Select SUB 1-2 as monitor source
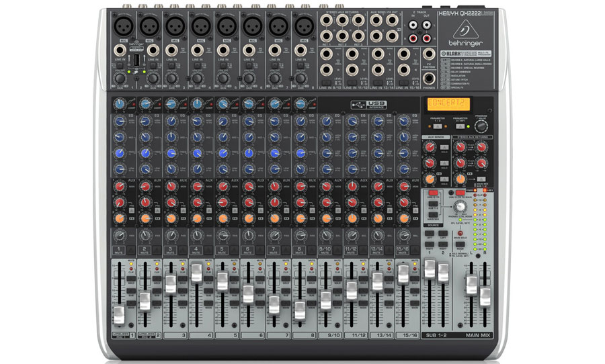Image resolution: width=605 pixels, height=364 pixels. pyautogui.click(x=433, y=203)
